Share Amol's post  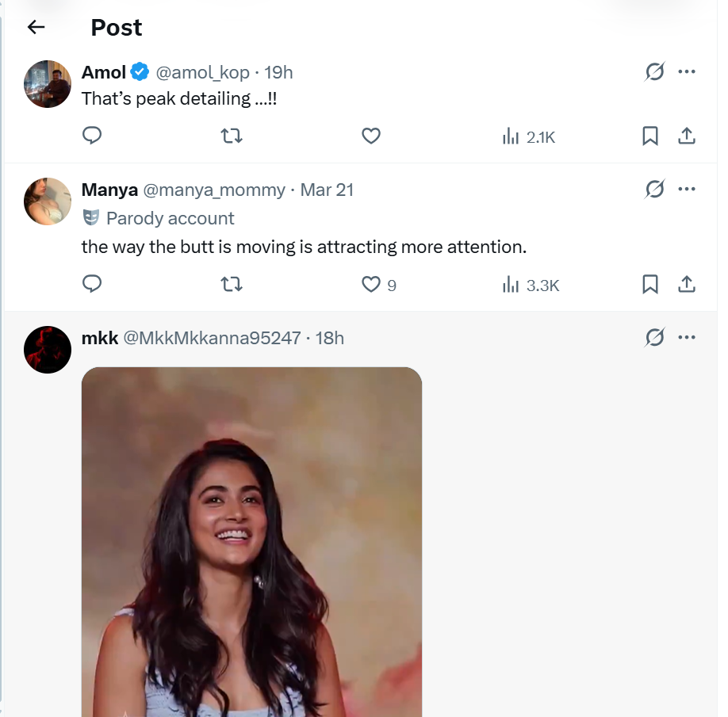click(687, 136)
